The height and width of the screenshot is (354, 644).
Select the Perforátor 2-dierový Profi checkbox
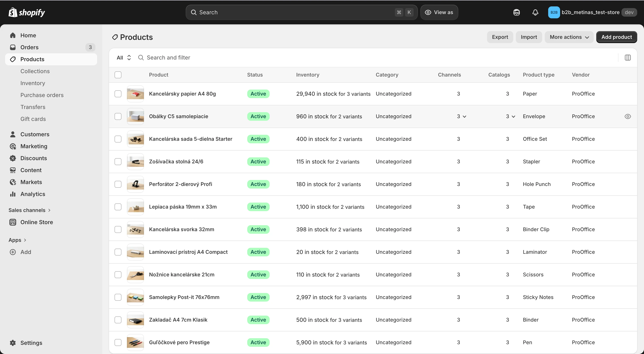(x=118, y=184)
